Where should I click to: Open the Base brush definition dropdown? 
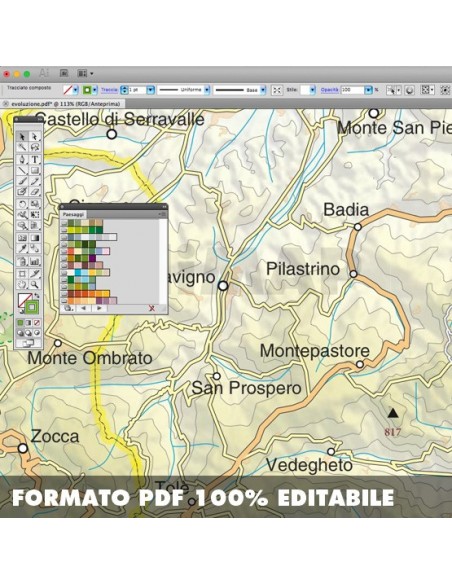point(263,90)
